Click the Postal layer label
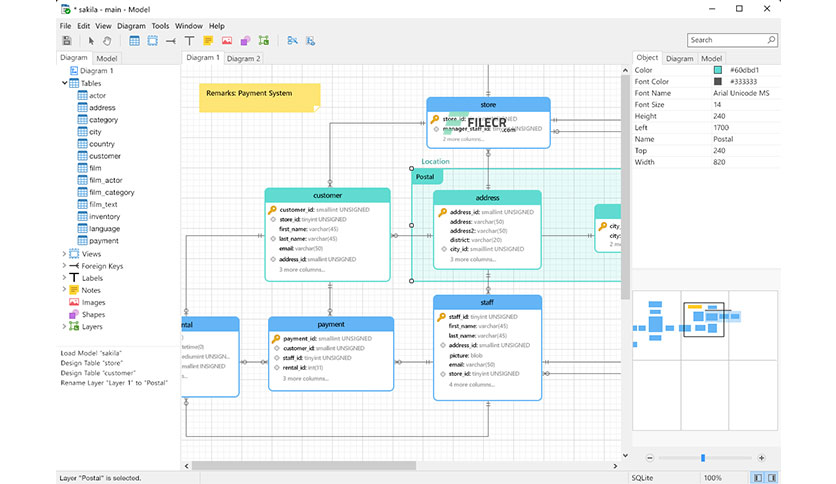This screenshot has width=836, height=484. tap(425, 176)
